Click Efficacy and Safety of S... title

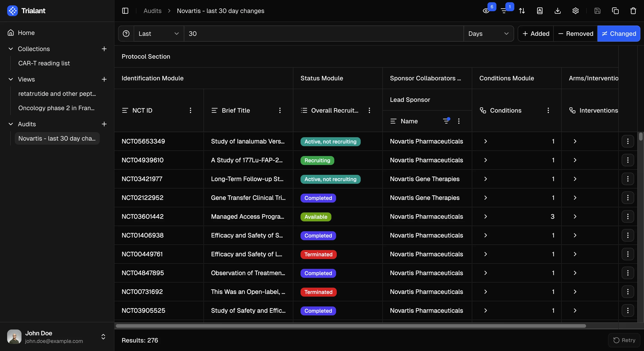tap(247, 235)
